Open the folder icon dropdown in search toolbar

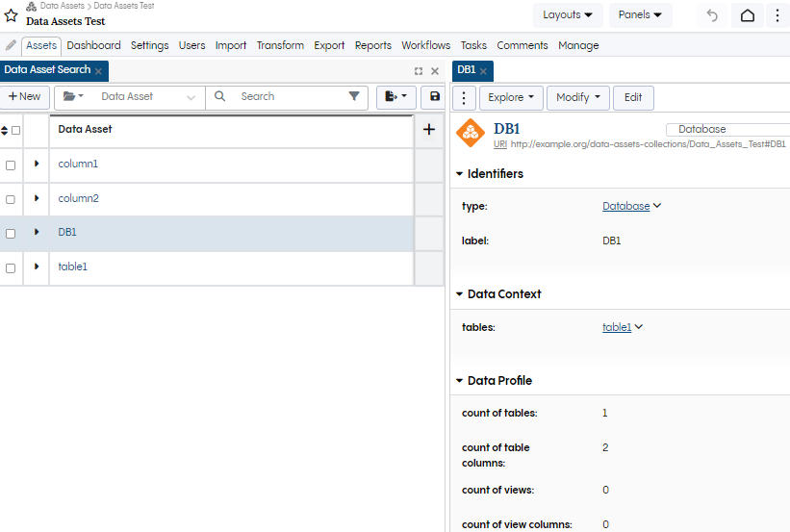73,96
